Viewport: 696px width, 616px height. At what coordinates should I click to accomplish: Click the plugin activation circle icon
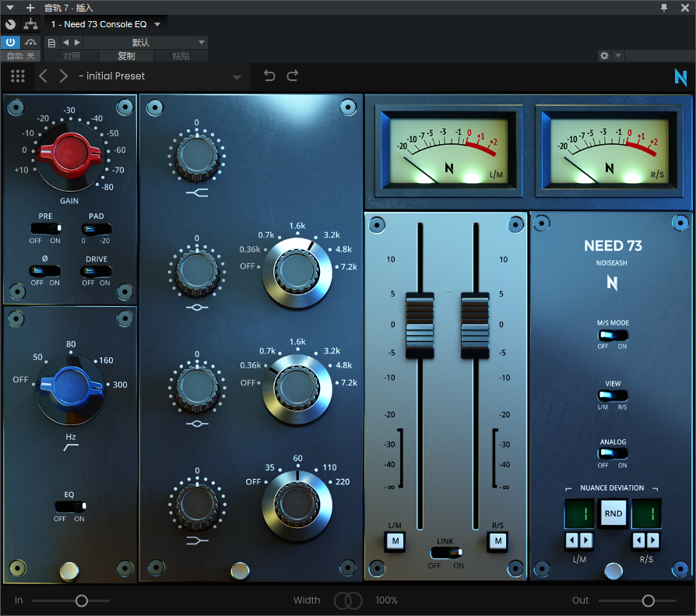[10, 24]
